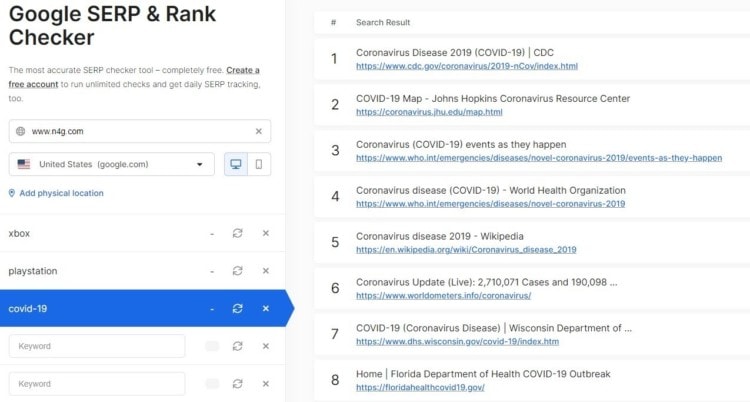Click the first empty row rank badge
This screenshot has width=750, height=402.
click(x=212, y=346)
